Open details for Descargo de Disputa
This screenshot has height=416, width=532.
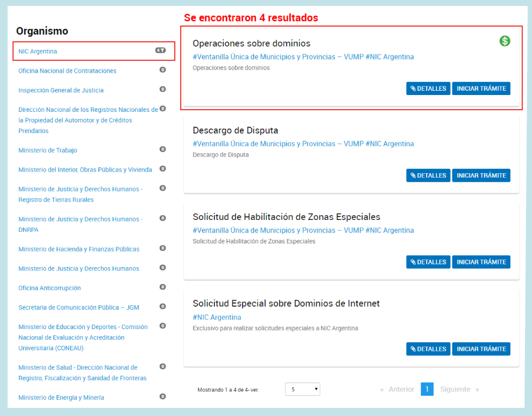(428, 175)
